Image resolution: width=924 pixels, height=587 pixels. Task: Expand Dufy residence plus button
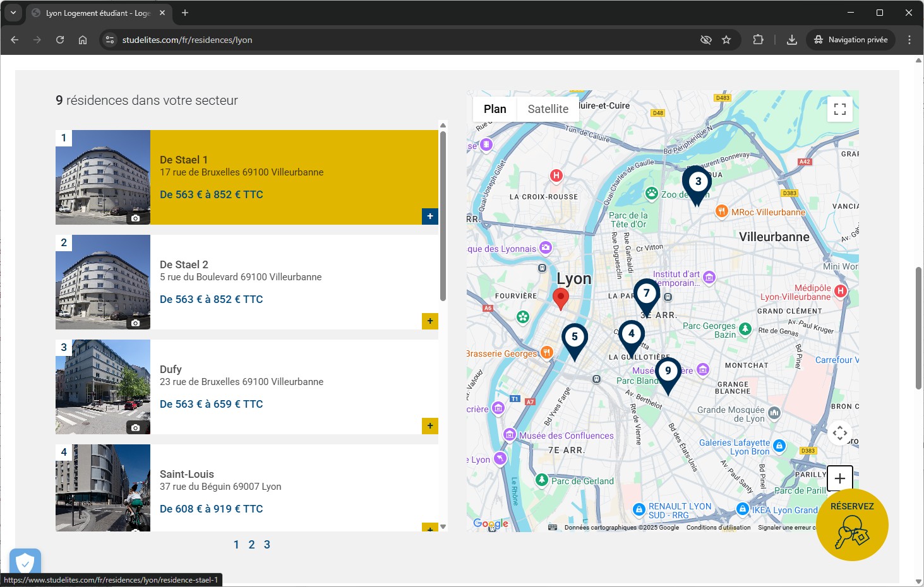(430, 425)
